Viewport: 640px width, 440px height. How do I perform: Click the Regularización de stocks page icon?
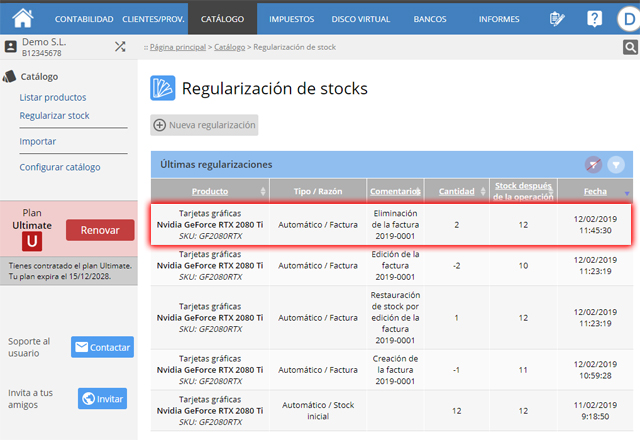162,89
